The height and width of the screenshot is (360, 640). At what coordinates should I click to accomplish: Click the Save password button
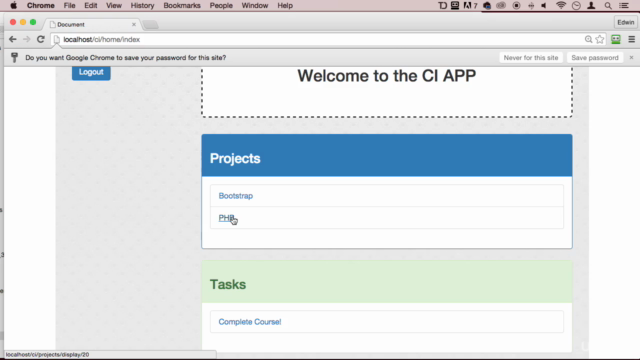pyautogui.click(x=595, y=58)
